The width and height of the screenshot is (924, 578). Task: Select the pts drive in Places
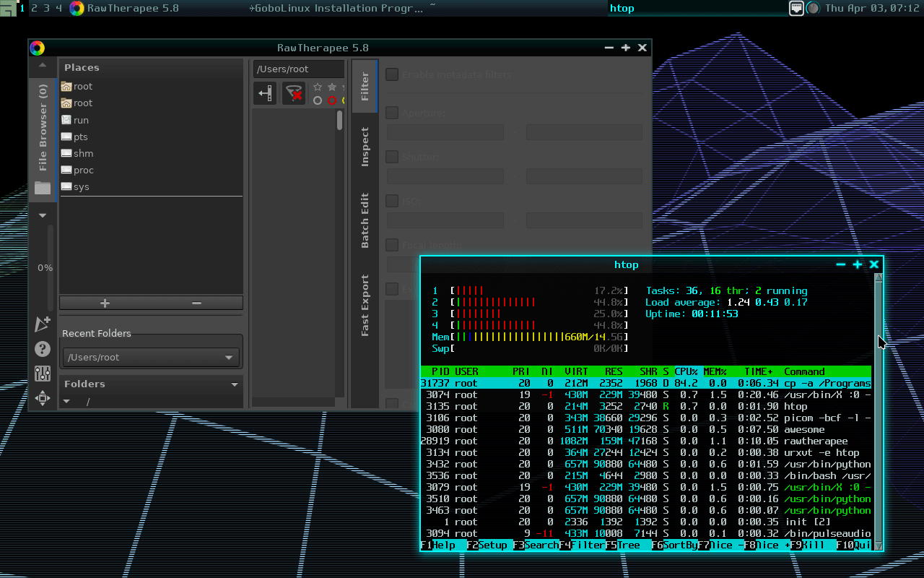pos(151,137)
